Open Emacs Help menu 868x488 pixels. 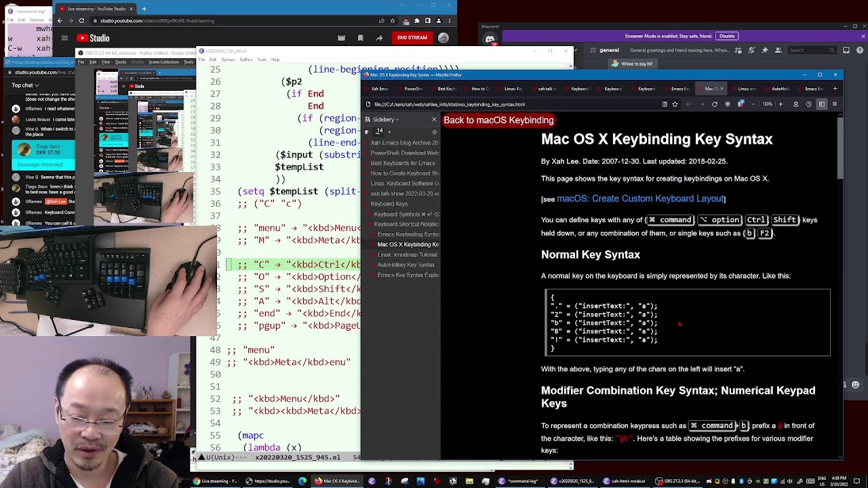click(275, 60)
